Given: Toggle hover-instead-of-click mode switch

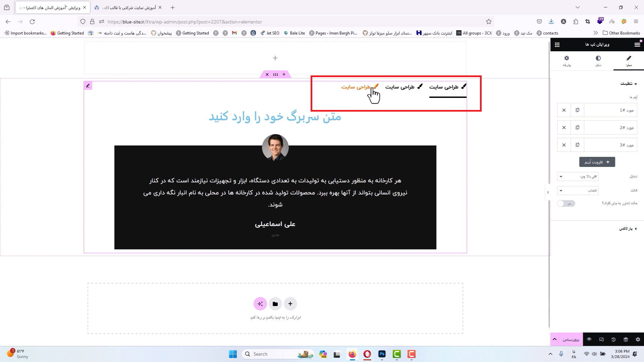Looking at the screenshot, I should pyautogui.click(x=566, y=203).
